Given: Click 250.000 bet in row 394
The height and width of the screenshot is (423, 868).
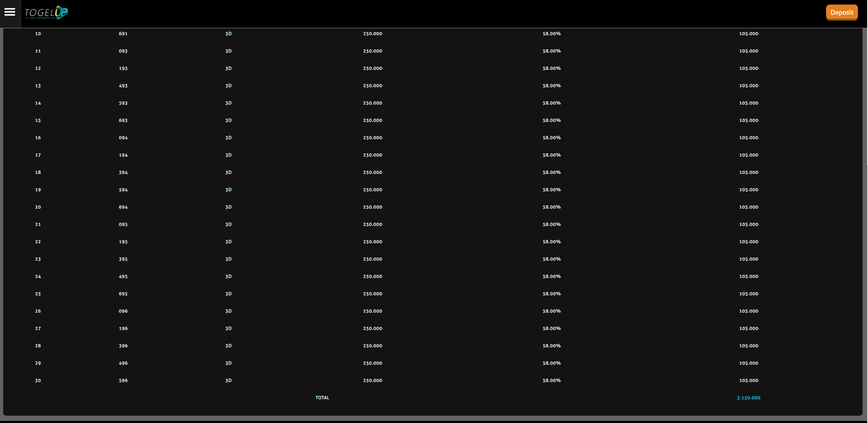Looking at the screenshot, I should [x=372, y=172].
